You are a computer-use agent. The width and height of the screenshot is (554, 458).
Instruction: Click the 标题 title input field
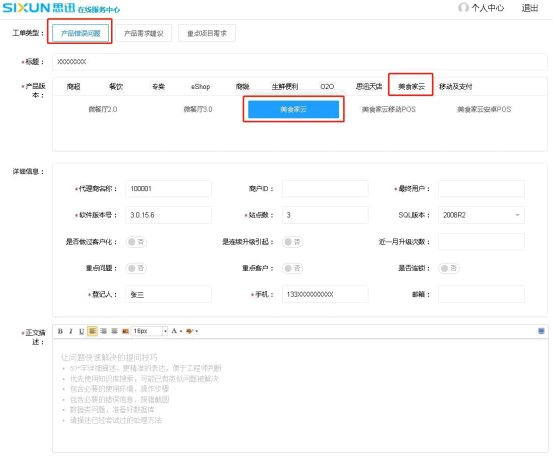300,62
